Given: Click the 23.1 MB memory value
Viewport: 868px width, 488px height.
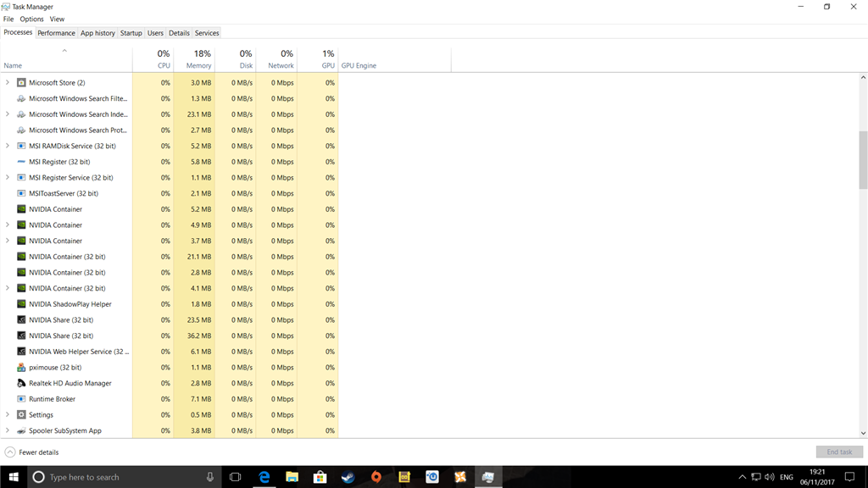Looking at the screenshot, I should pyautogui.click(x=199, y=114).
